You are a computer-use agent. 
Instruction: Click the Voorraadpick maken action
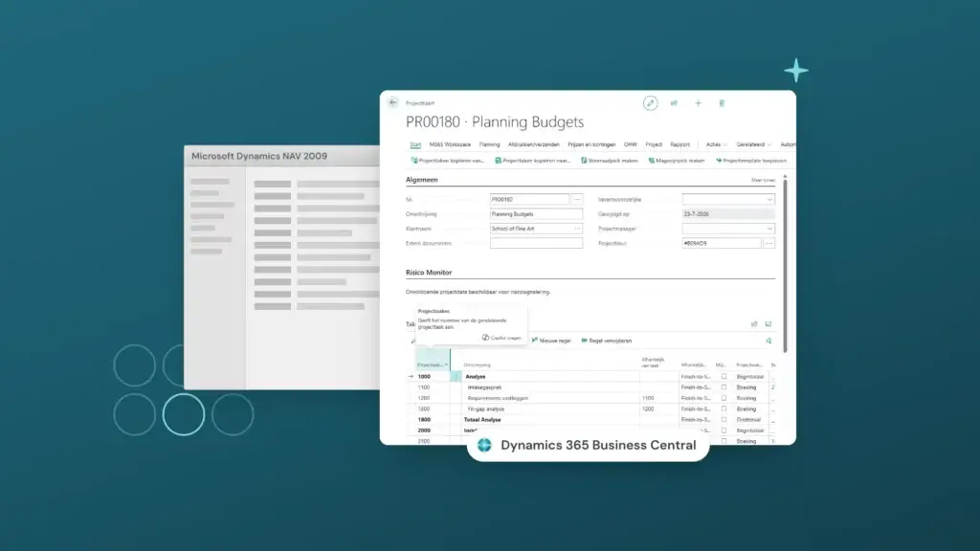pos(610,161)
